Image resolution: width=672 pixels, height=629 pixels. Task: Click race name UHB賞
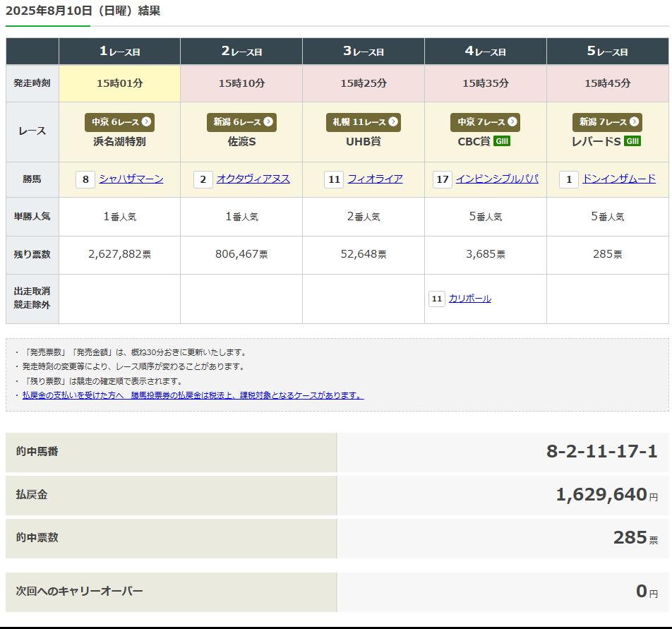(364, 141)
